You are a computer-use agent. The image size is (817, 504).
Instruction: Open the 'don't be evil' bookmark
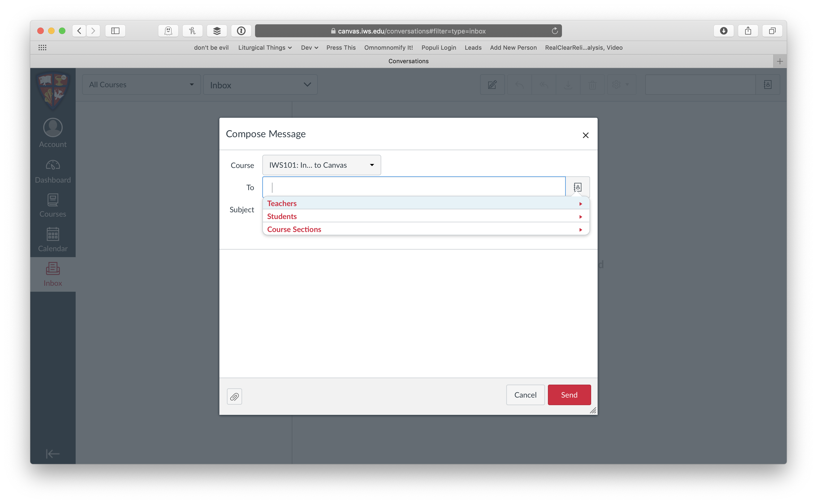click(x=211, y=47)
